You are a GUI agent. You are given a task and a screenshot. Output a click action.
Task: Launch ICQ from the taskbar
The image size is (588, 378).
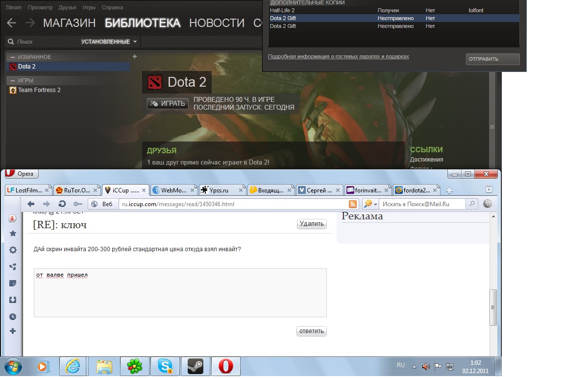134,366
